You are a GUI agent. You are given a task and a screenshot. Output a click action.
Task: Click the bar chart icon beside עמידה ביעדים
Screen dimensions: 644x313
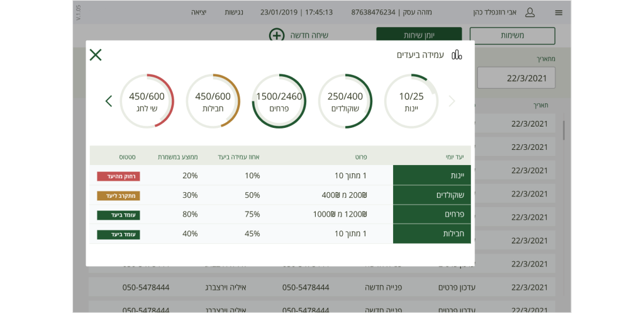click(457, 55)
